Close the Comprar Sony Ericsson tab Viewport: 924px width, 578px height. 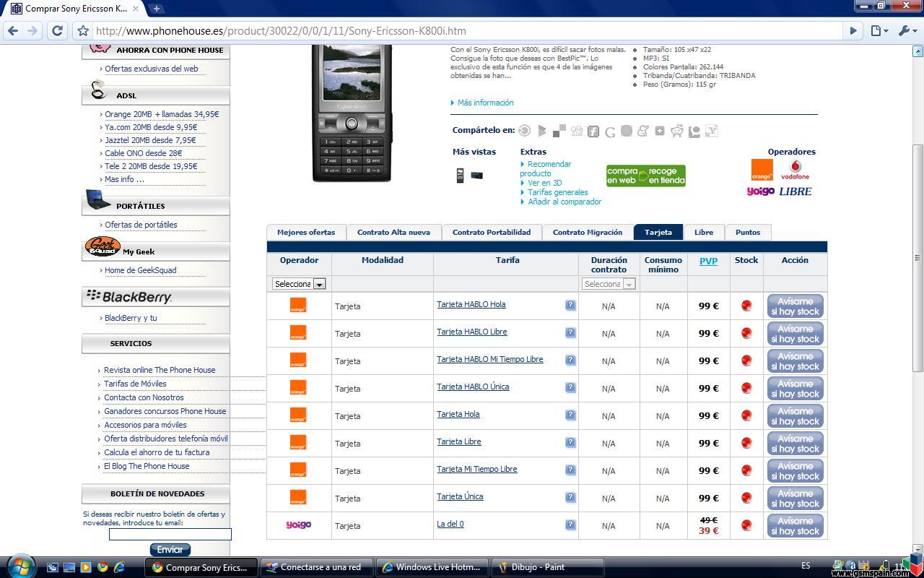tap(135, 9)
